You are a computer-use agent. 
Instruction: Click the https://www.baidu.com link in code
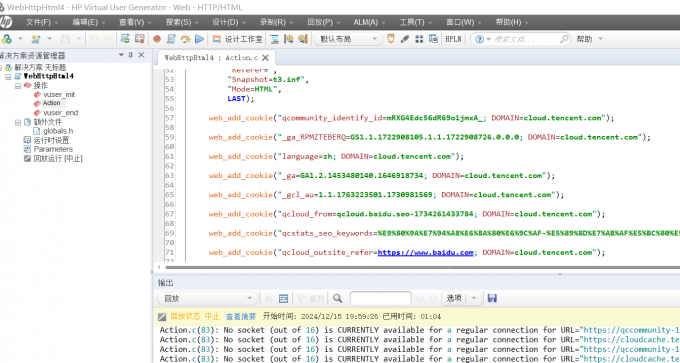[x=425, y=252]
